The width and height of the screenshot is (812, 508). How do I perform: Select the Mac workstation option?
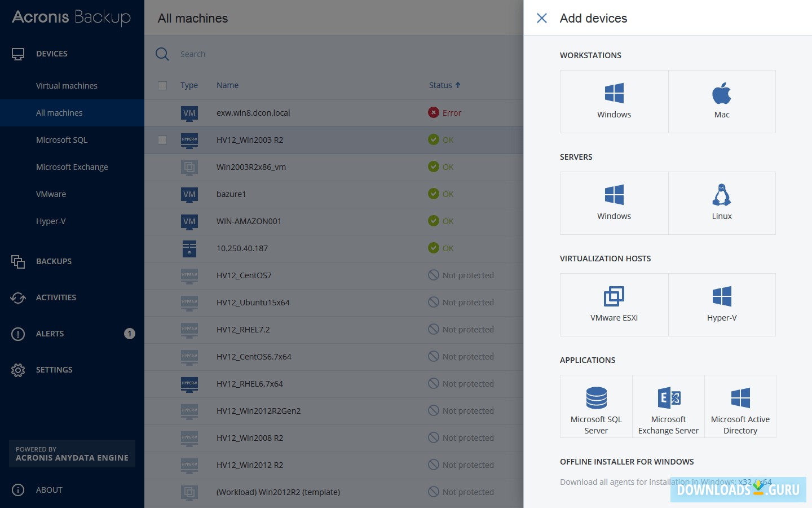pos(722,102)
